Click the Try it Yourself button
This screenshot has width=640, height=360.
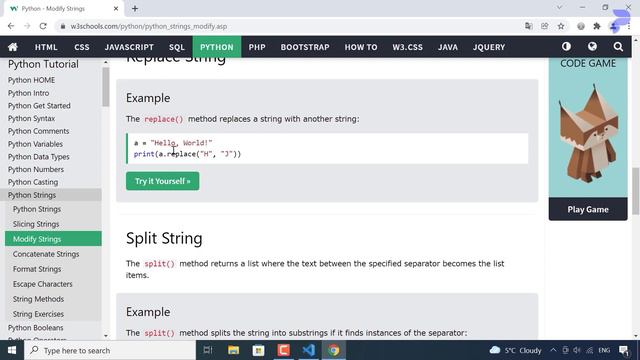pos(162,181)
